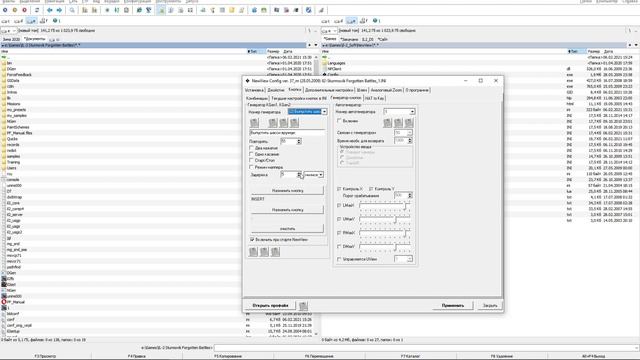
Task: Open the ForceFeedback folder icon
Action: [x=4, y=75]
